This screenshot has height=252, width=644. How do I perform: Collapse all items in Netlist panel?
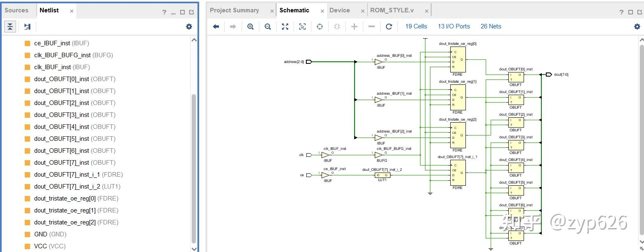(10, 26)
